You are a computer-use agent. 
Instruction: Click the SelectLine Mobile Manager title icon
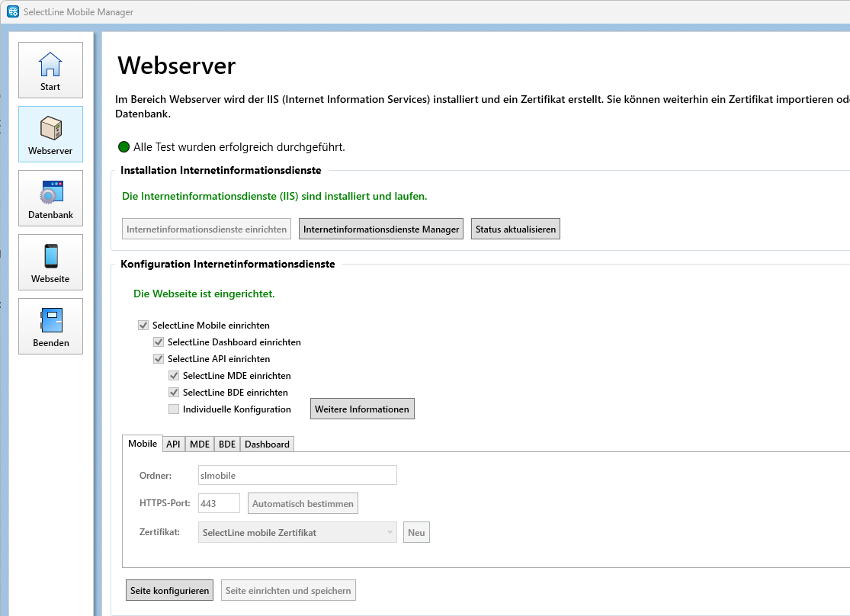(x=13, y=11)
